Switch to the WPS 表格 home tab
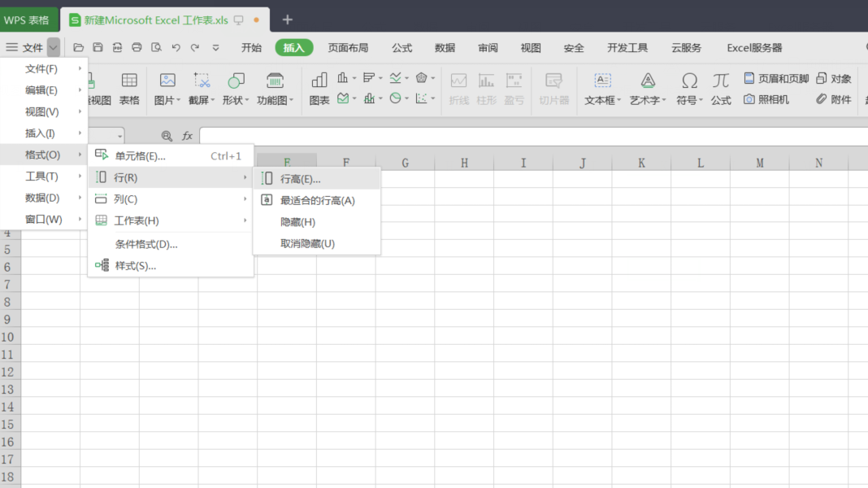Image resolution: width=868 pixels, height=488 pixels. tap(28, 20)
